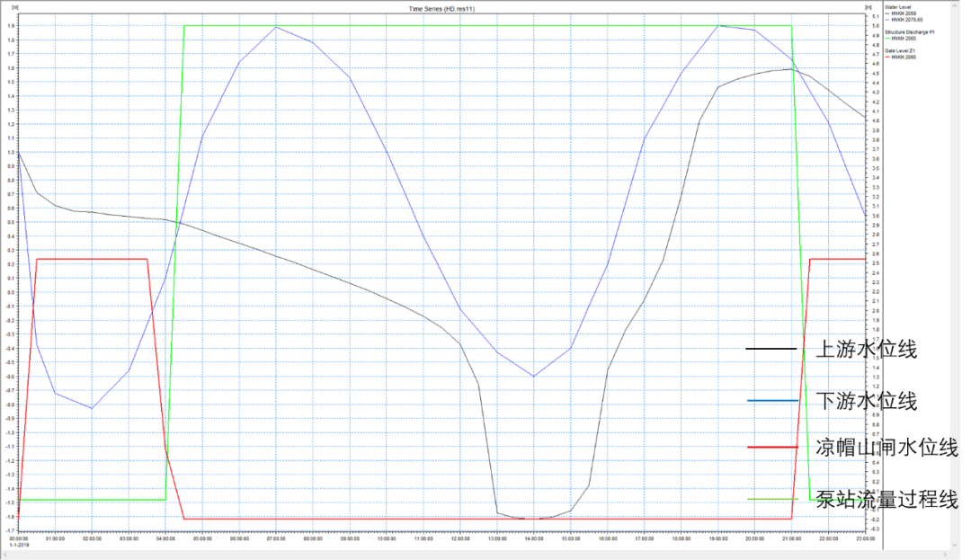Click the 5.0 value on right axis
Viewport: 971px width, 560px height.
point(876,26)
